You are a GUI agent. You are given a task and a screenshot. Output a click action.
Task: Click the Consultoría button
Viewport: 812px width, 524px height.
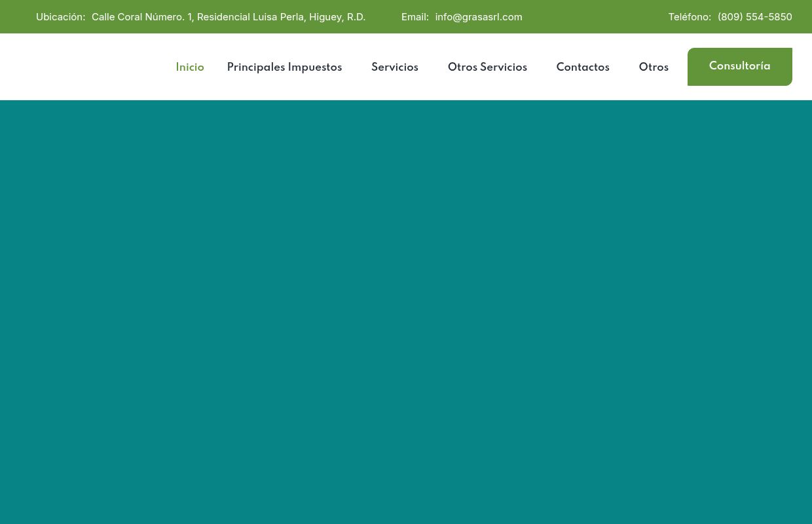740,67
